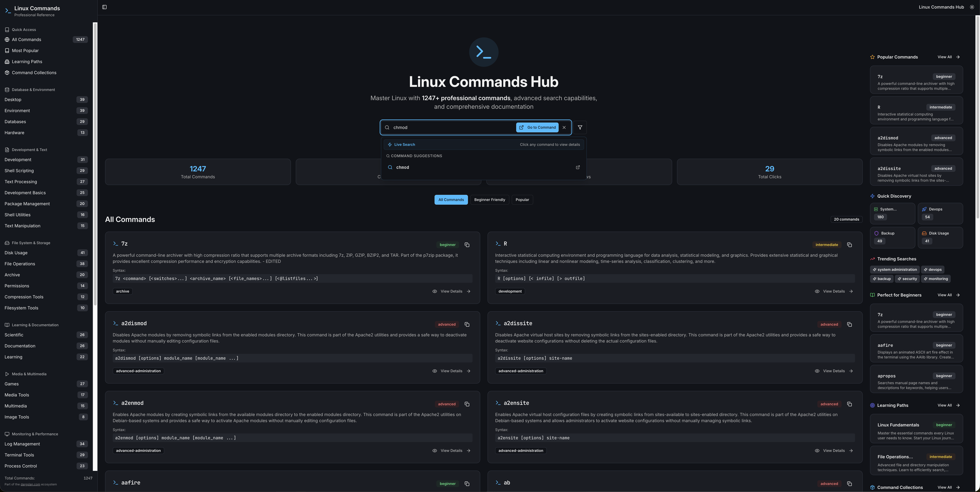Select chmod from the command suggestions dropdown
The width and height of the screenshot is (980, 492).
point(403,167)
